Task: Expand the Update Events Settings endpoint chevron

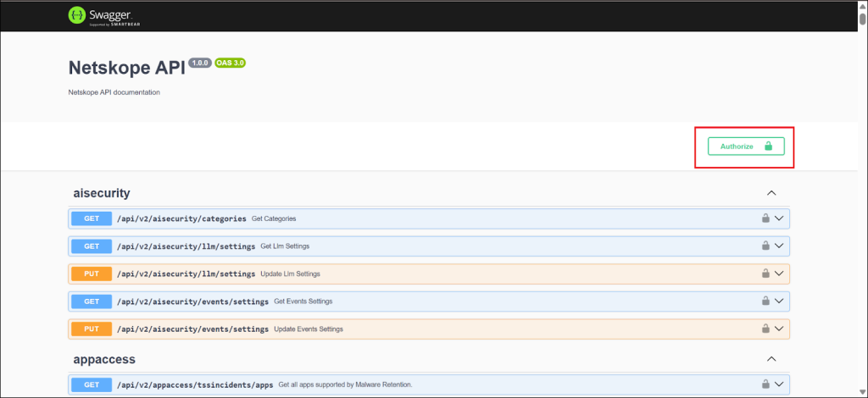Action: click(x=779, y=329)
